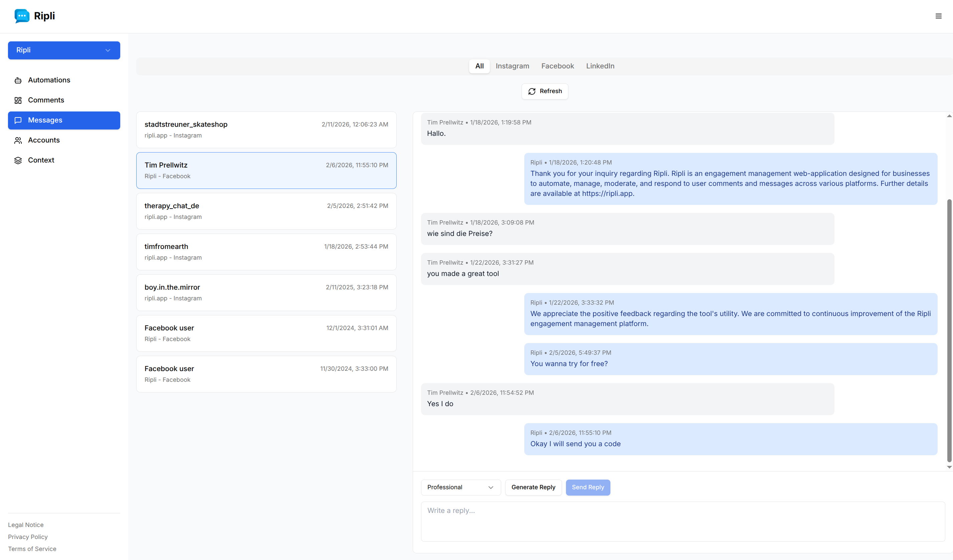Click the "Okay I will send you a code" message

coord(730,439)
